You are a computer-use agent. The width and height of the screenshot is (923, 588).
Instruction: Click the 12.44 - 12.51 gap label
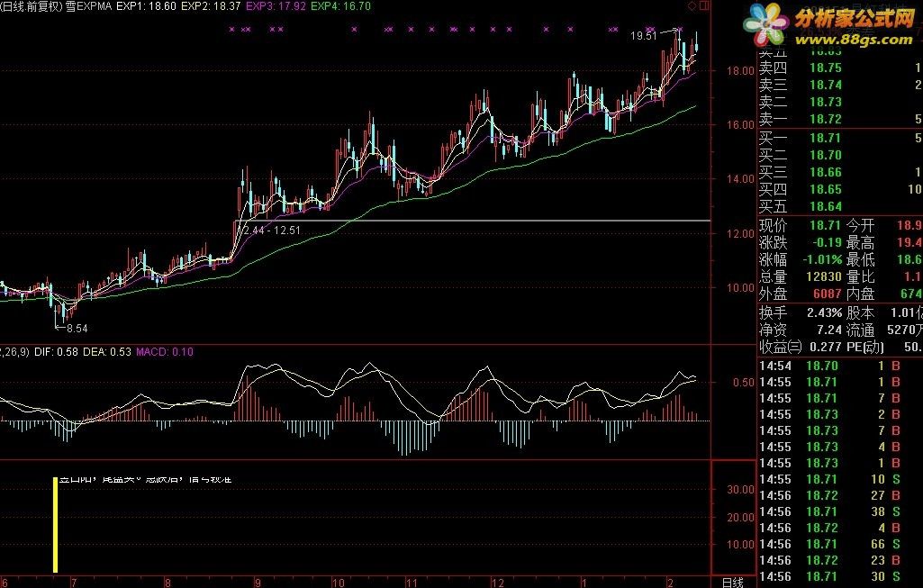pos(271,231)
